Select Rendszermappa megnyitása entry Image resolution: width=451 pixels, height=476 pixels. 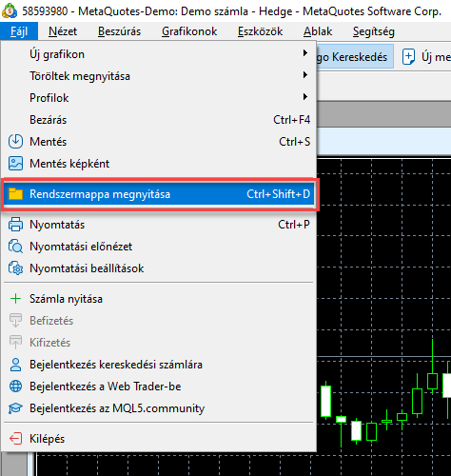coord(160,194)
